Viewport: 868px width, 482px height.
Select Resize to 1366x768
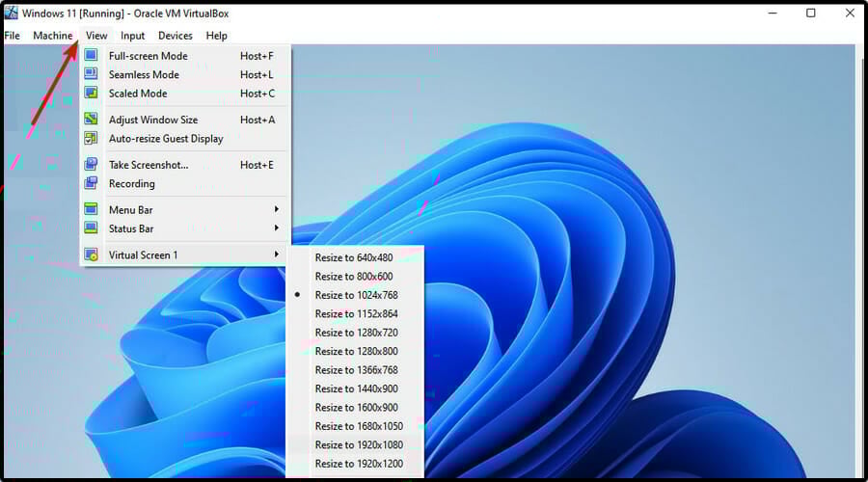(355, 370)
